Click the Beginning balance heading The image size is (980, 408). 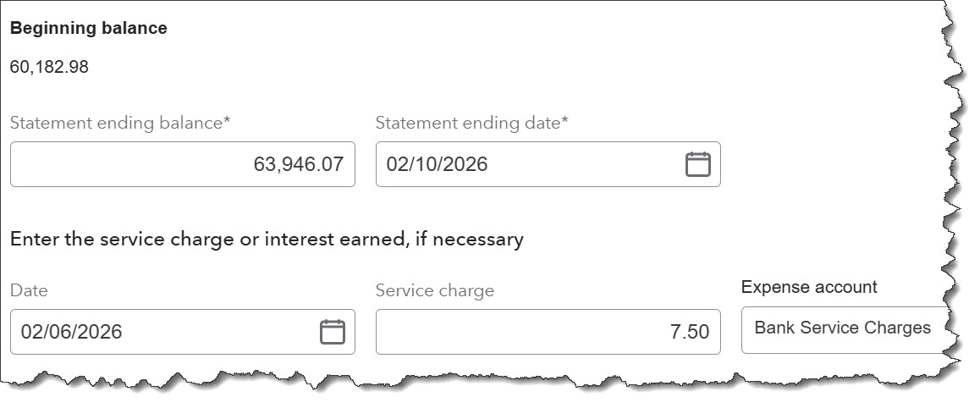[x=88, y=28]
